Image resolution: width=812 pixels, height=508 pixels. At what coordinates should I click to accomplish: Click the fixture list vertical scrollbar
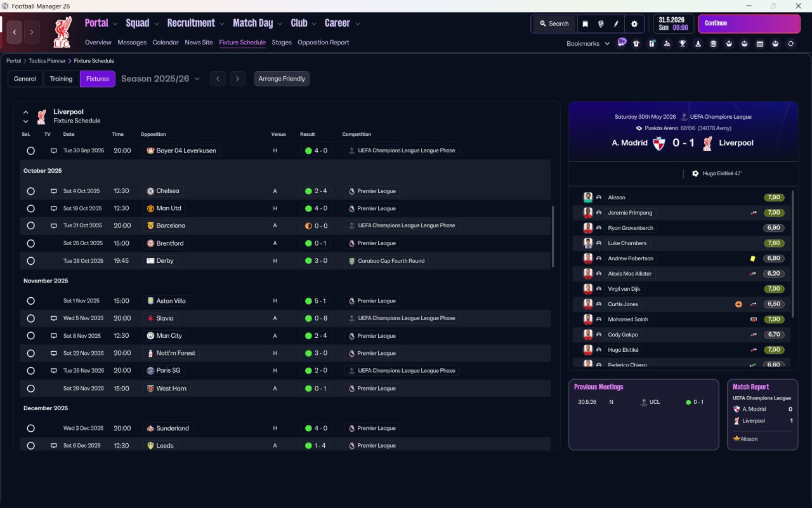pos(553,237)
